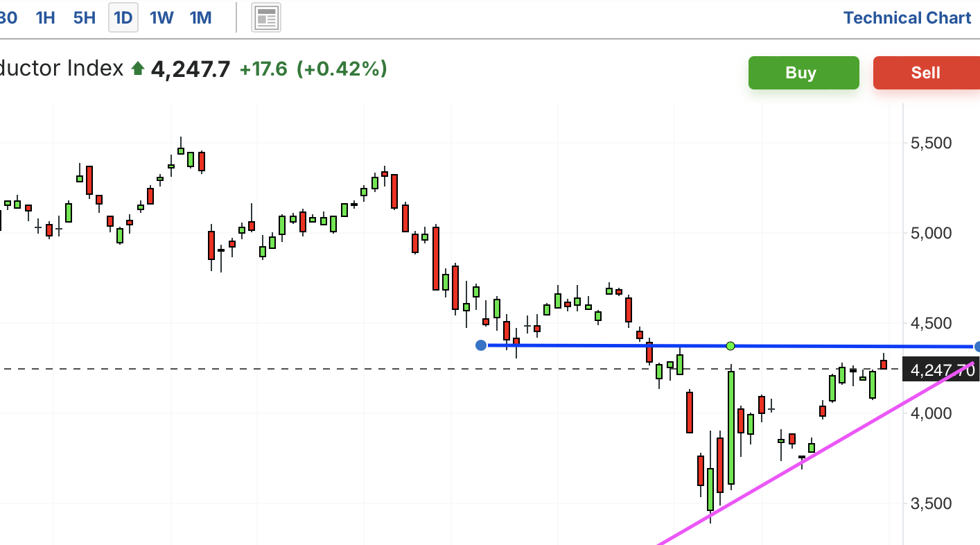Click the green up-arrow price indicator
This screenshot has height=545, width=980.
point(137,69)
